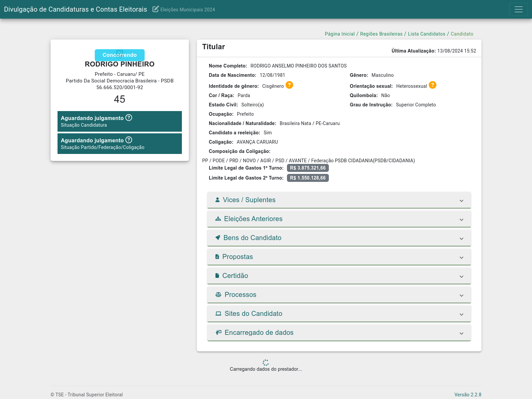The height and width of the screenshot is (399, 532).
Task: Click the loading spinner above Carregando dados
Action: [266, 362]
